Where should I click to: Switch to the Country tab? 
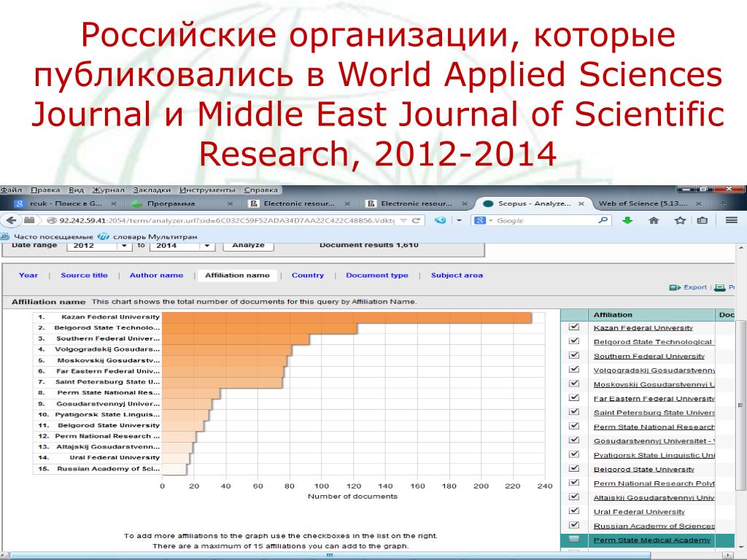click(308, 275)
